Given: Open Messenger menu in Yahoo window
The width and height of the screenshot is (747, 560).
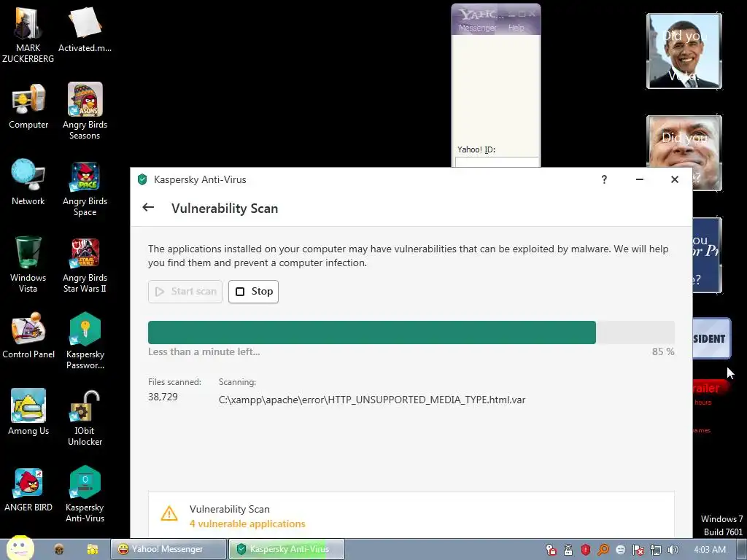Looking at the screenshot, I should [x=477, y=28].
